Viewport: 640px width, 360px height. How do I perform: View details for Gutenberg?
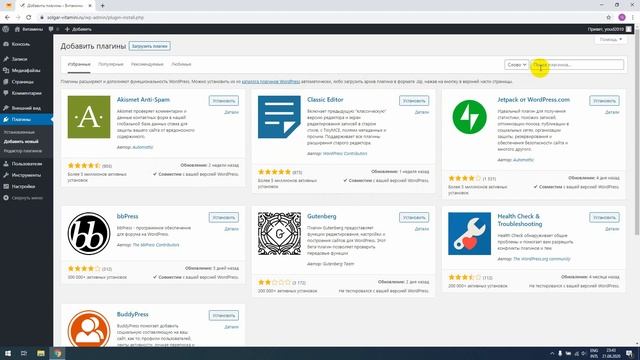click(x=422, y=229)
